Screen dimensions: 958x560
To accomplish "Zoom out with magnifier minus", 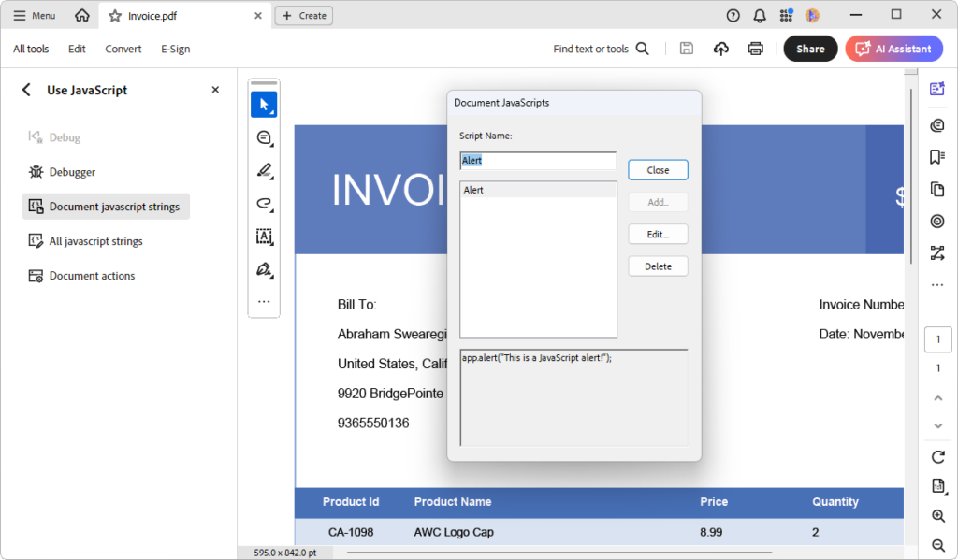I will pyautogui.click(x=938, y=545).
